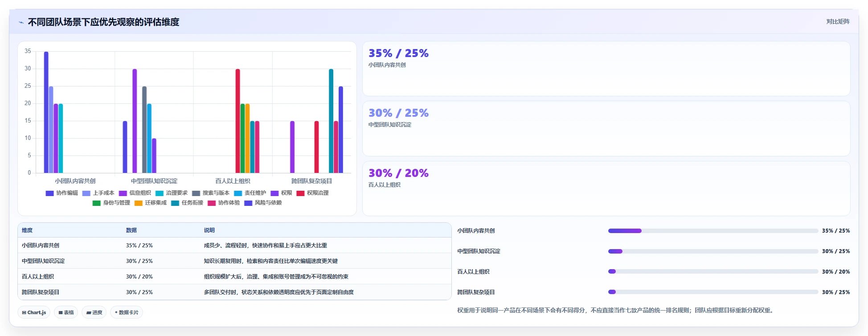Select the 30% / 25% 中型团队知识沉淀 data card
868x336 pixels.
click(606, 128)
